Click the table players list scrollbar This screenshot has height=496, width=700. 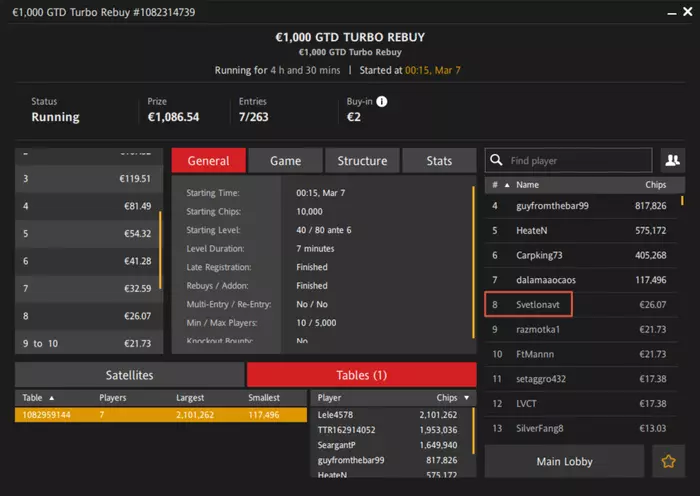click(x=473, y=430)
